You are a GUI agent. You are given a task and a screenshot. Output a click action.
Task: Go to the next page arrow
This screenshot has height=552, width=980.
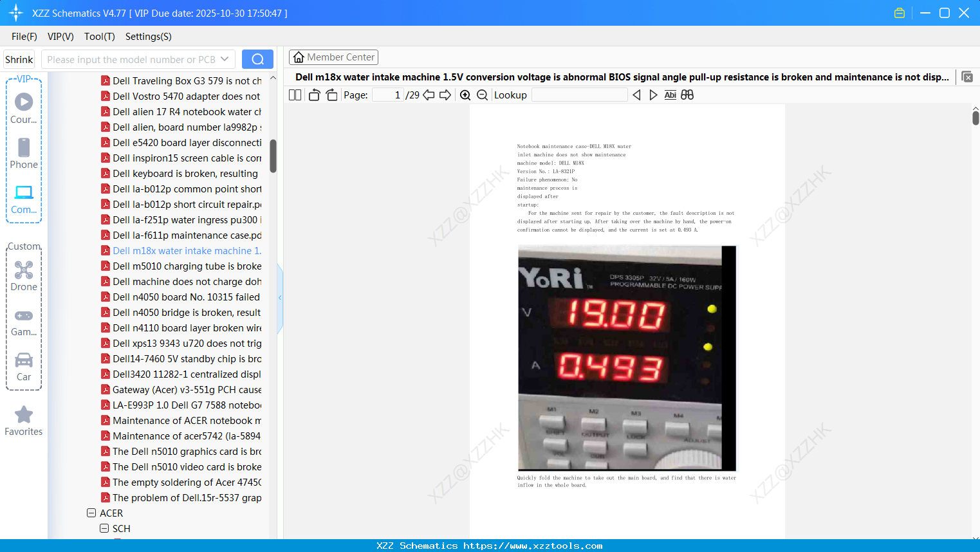point(445,95)
